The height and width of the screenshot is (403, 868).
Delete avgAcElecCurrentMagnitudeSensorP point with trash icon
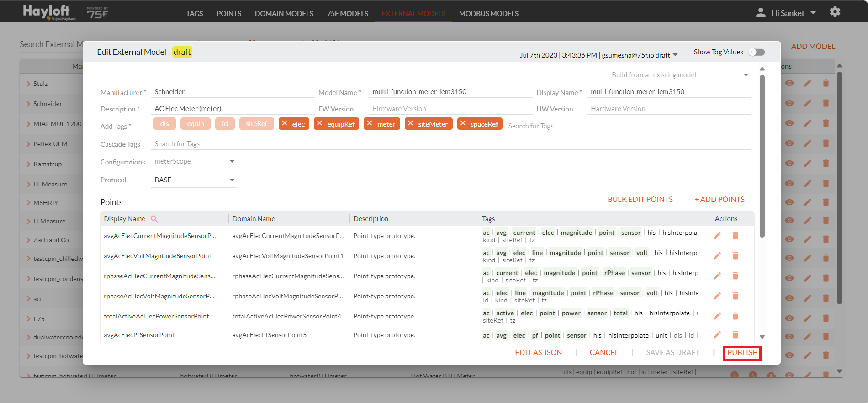coord(736,236)
